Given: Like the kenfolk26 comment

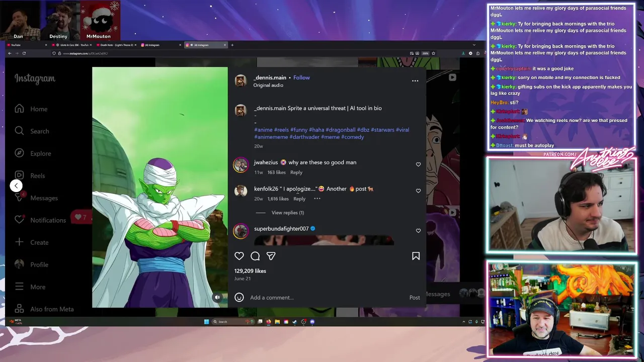Looking at the screenshot, I should [x=418, y=191].
